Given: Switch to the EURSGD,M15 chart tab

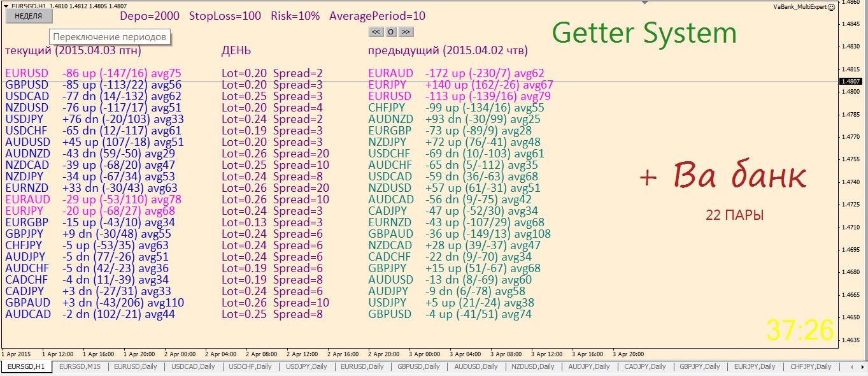Looking at the screenshot, I should [79, 366].
